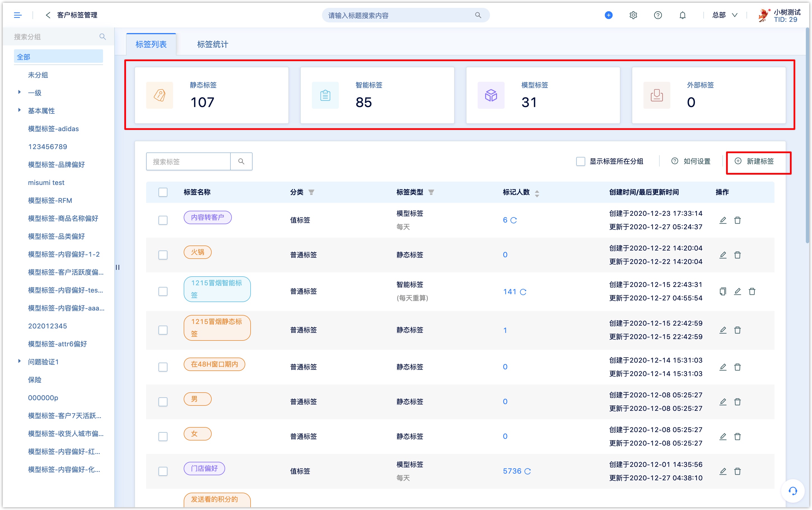812x510 pixels.
Task: Open 模型标签-RFM group
Action: click(50, 201)
